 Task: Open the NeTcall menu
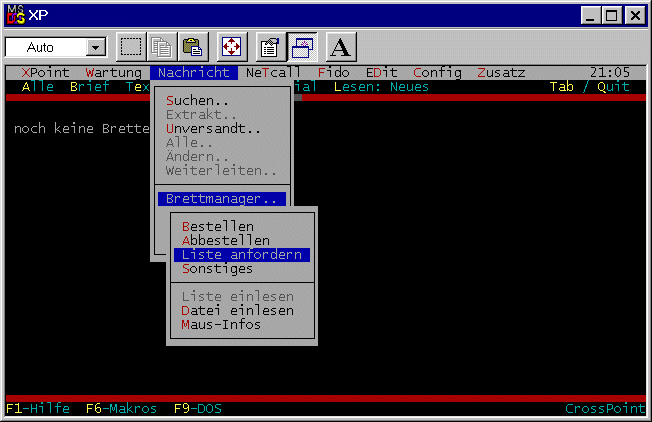pos(273,73)
